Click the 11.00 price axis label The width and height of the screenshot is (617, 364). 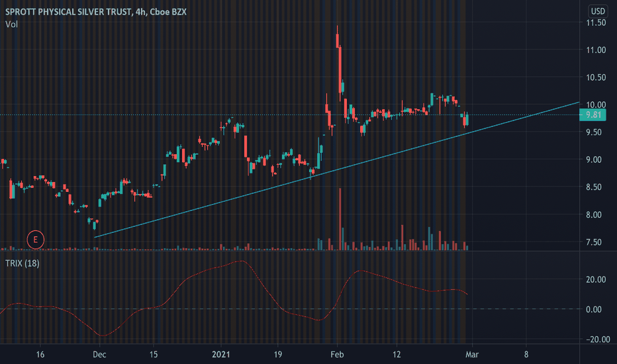(x=596, y=50)
